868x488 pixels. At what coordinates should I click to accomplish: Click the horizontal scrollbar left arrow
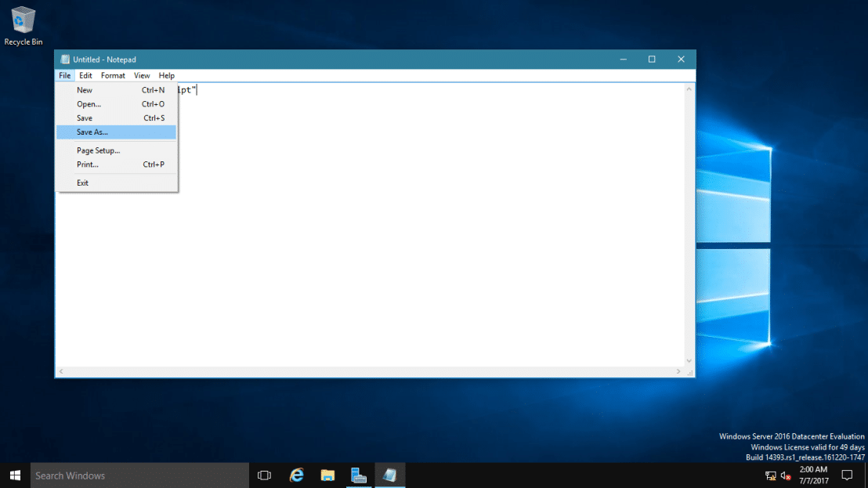61,372
